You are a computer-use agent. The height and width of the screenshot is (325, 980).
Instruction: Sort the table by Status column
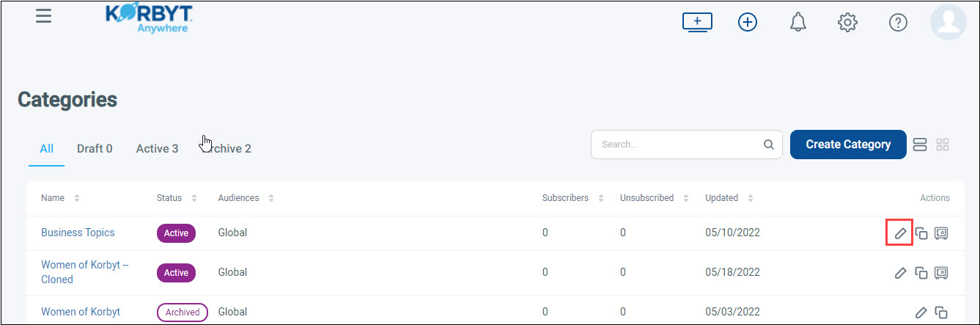point(194,198)
